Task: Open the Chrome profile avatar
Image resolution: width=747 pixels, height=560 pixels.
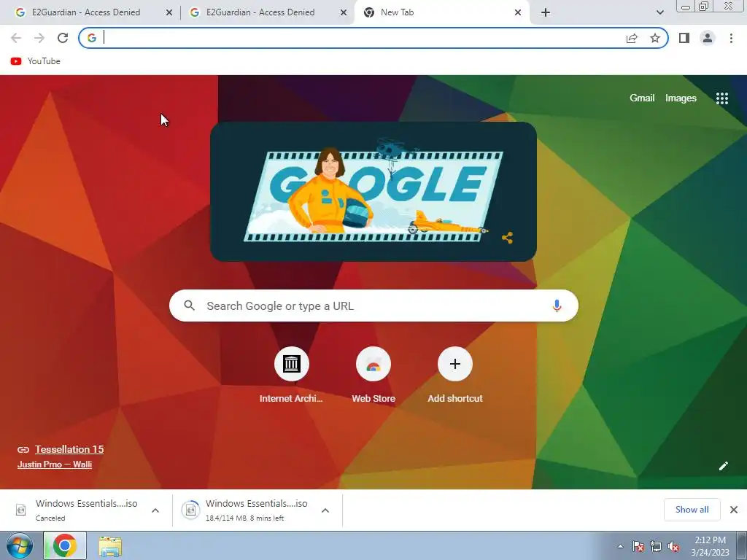Action: pyautogui.click(x=708, y=38)
